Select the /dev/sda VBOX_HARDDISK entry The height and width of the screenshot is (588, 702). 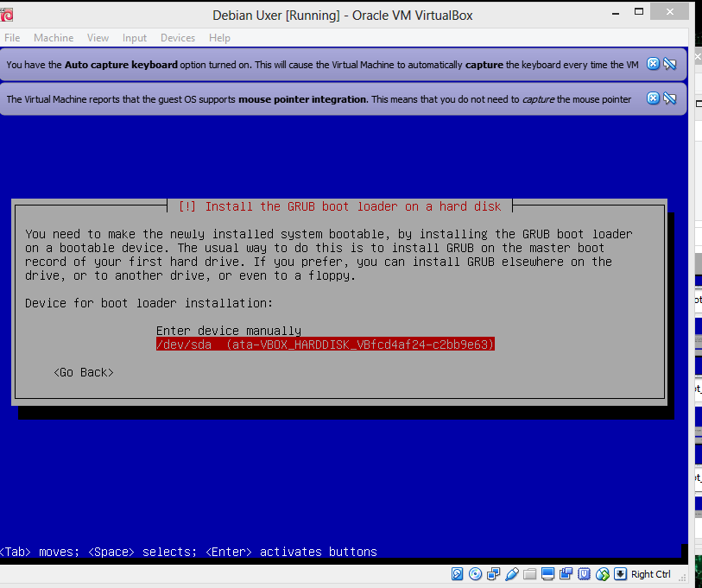point(325,345)
